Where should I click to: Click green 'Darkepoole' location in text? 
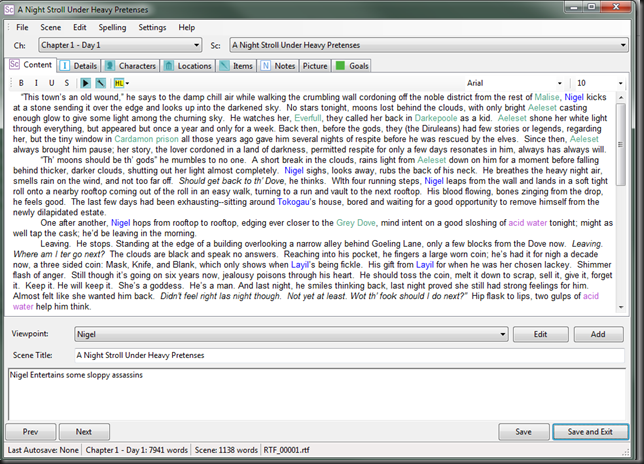coord(436,118)
